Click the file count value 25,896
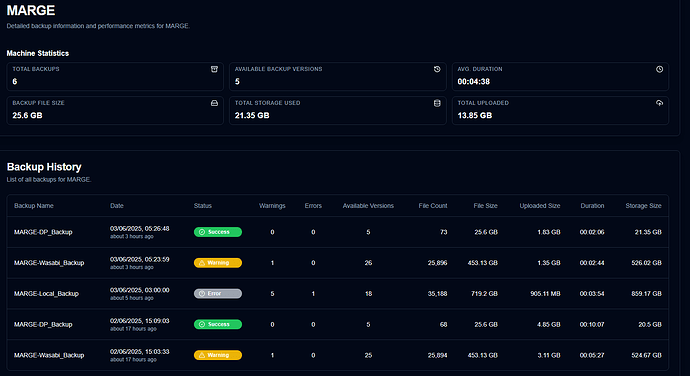Screen dimensions: 690x376 [x=437, y=263]
